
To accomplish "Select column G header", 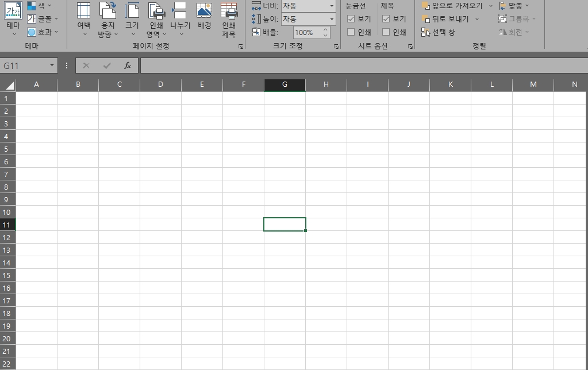I will click(x=285, y=84).
